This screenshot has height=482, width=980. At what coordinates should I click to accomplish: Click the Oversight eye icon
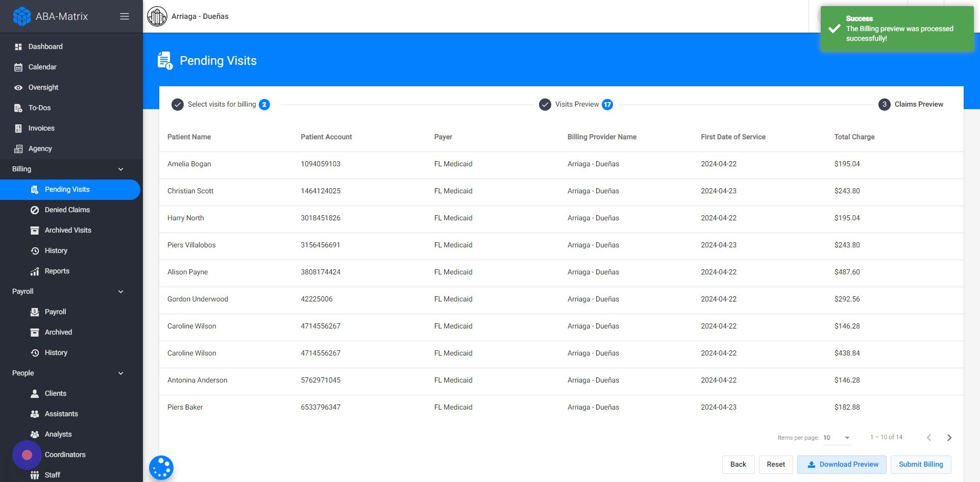pyautogui.click(x=18, y=87)
